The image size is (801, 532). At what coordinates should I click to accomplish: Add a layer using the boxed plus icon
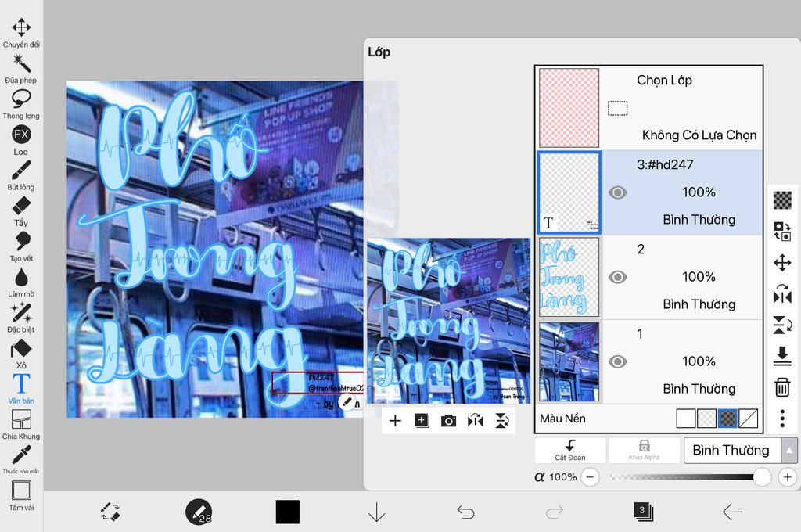click(x=422, y=421)
